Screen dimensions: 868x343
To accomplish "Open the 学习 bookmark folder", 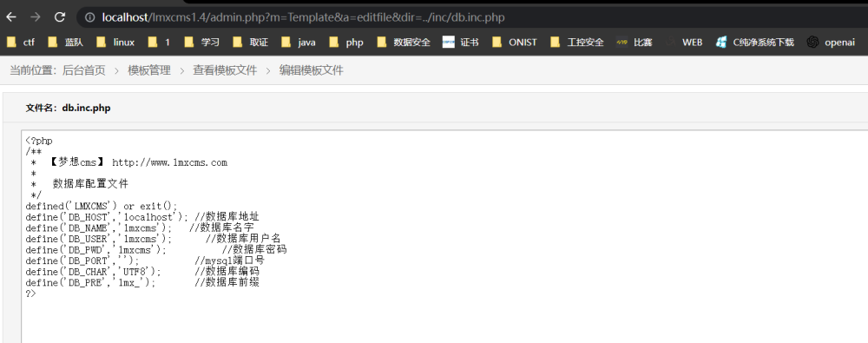I will coord(202,42).
